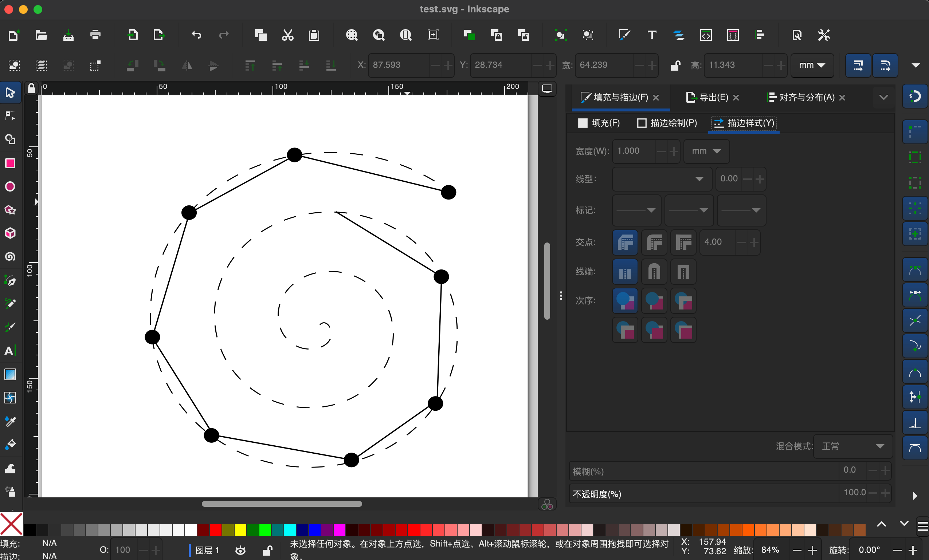Open the 填充(F) fill sub-tab
This screenshot has height=560, width=929.
[x=599, y=123]
